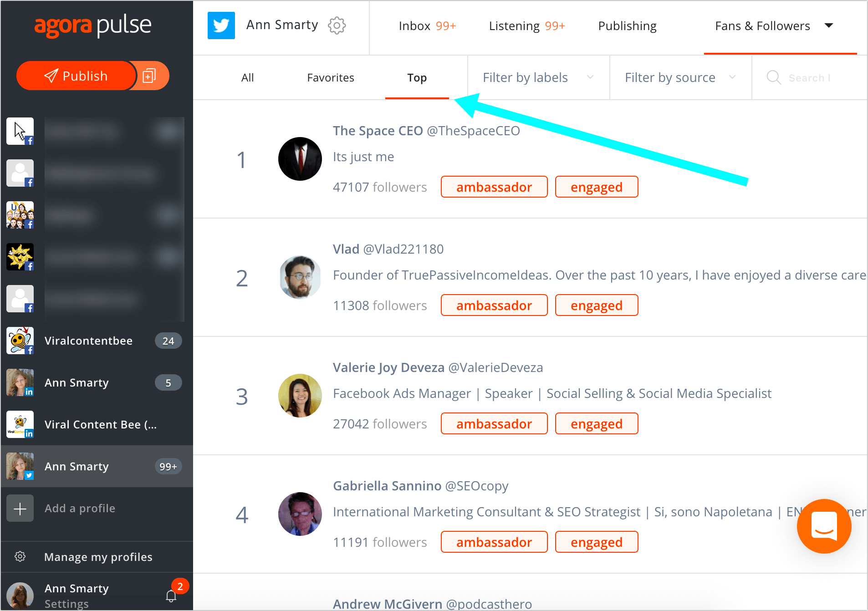Click the Agorapulse logo
Viewport: 868px width, 611px height.
click(93, 25)
